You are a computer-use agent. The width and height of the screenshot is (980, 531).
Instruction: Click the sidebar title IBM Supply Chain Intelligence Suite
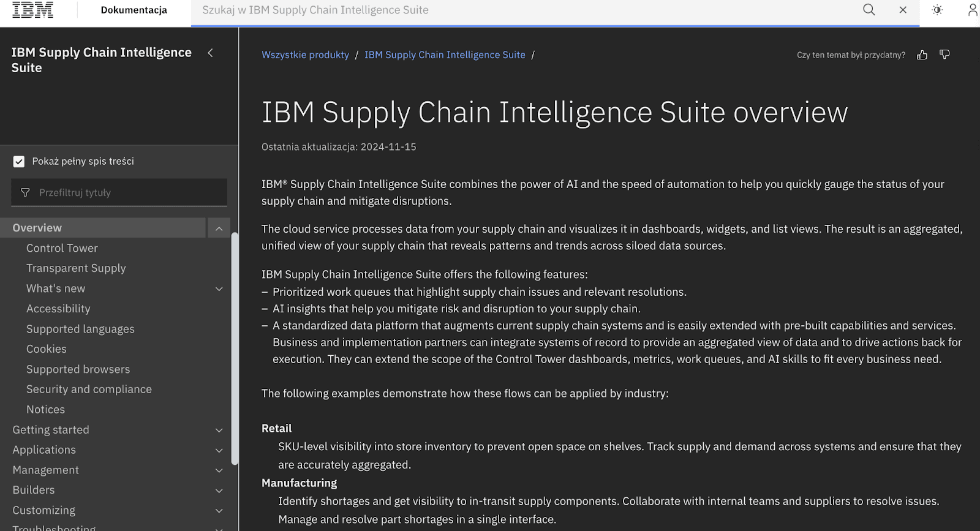point(101,60)
